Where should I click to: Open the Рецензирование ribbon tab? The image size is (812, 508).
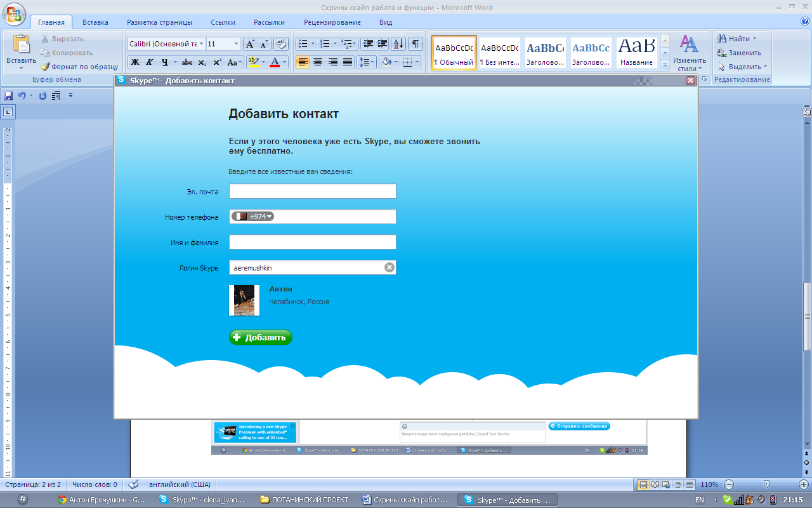coord(332,22)
